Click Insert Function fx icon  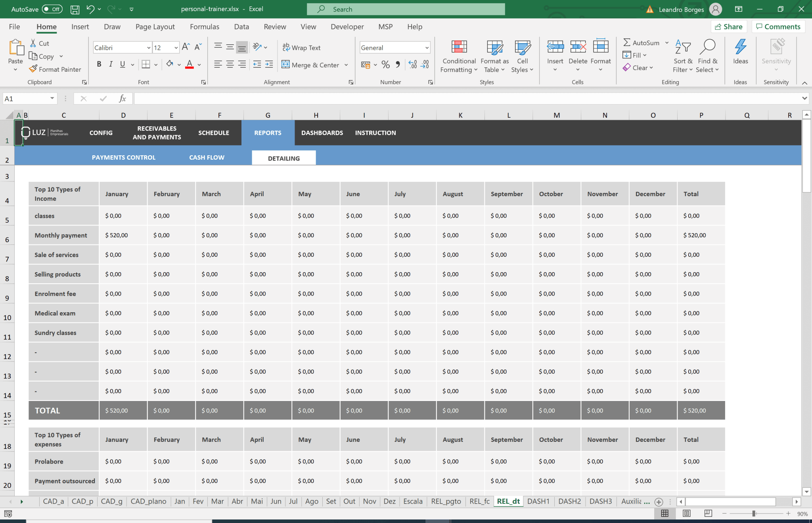click(x=123, y=98)
